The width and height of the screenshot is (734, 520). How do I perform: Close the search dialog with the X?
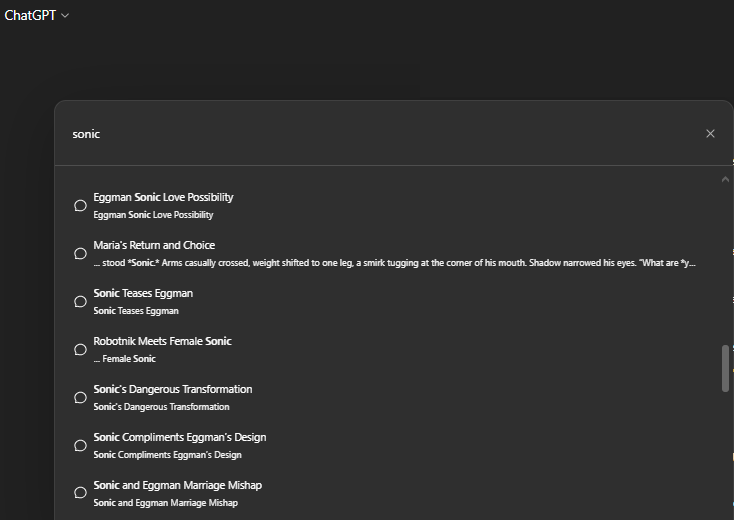click(710, 134)
